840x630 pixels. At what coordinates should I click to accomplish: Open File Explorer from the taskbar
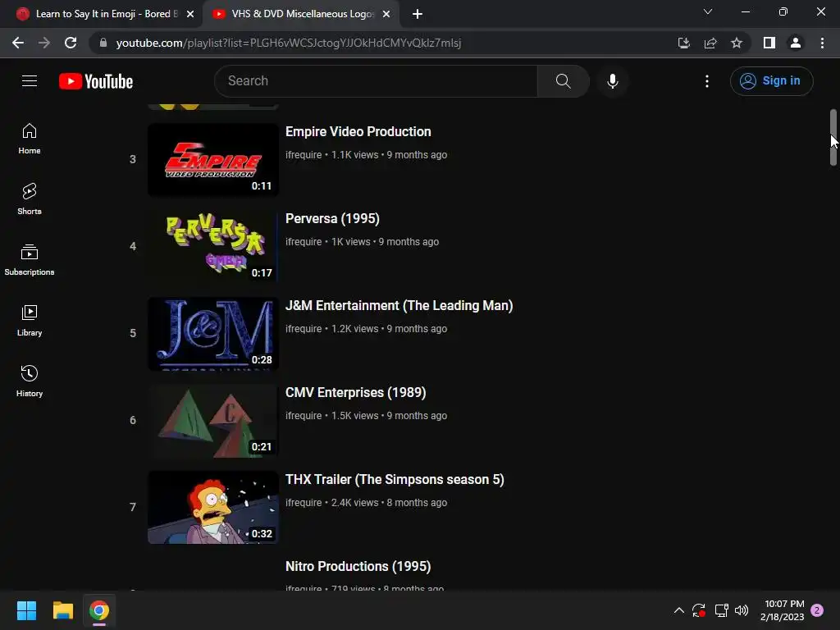coord(62,610)
